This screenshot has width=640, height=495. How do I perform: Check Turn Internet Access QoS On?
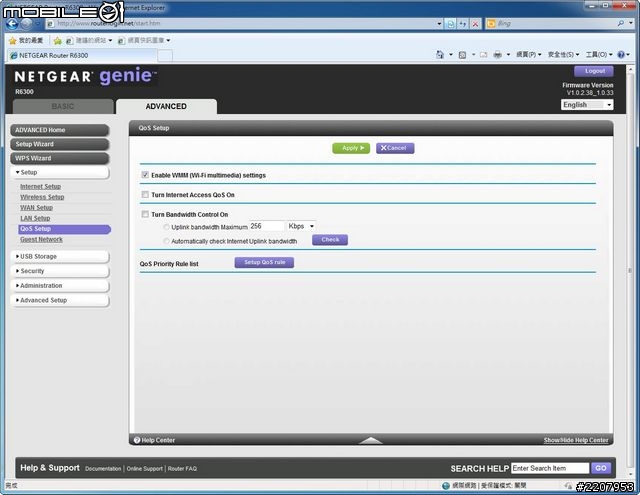pos(145,194)
